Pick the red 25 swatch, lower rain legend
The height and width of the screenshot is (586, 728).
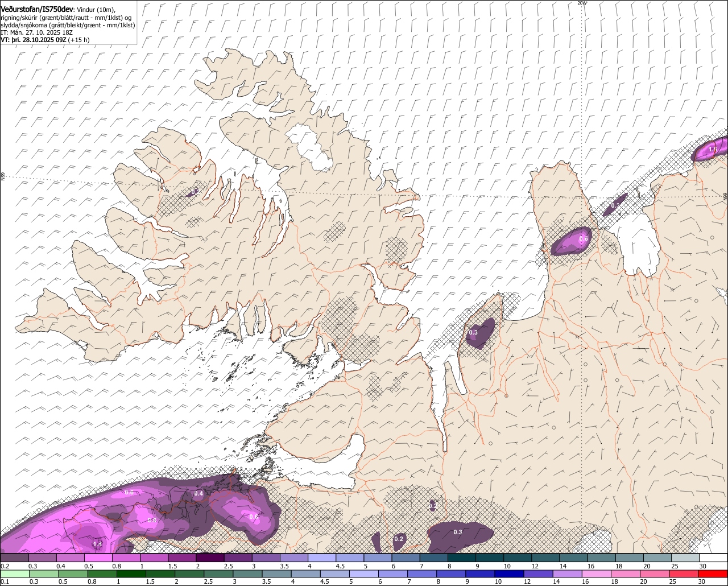pos(684,574)
